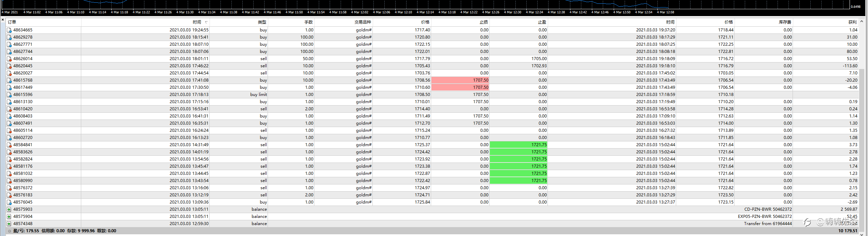Image resolution: width=868 pixels, height=236 pixels.
Task: Select the red stop-loss cell 1707.50 for 48615768
Action: (460, 80)
